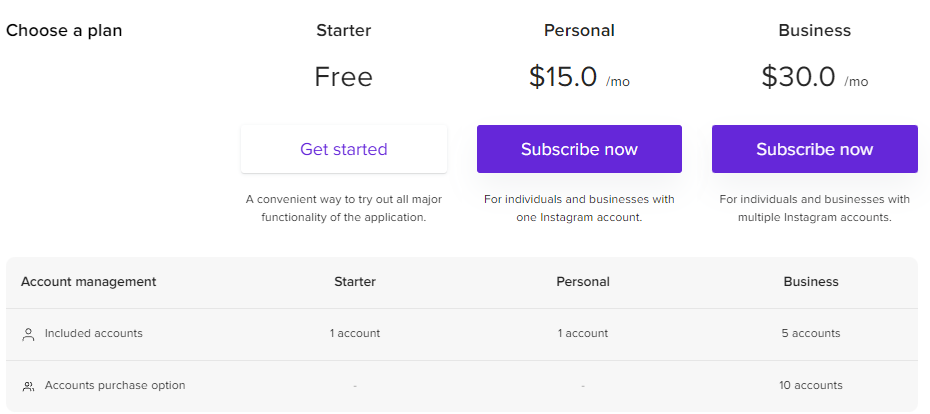Image resolution: width=930 pixels, height=414 pixels.
Task: Click the Account management section header
Action: point(89,281)
